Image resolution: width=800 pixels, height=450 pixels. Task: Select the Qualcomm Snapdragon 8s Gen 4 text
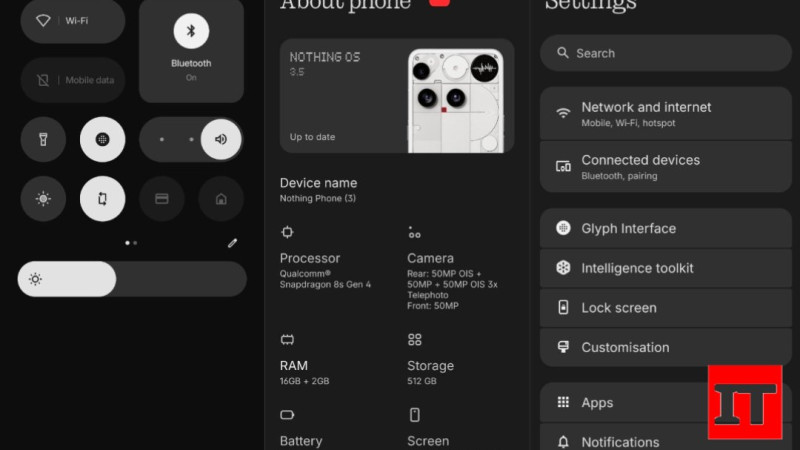click(x=326, y=279)
